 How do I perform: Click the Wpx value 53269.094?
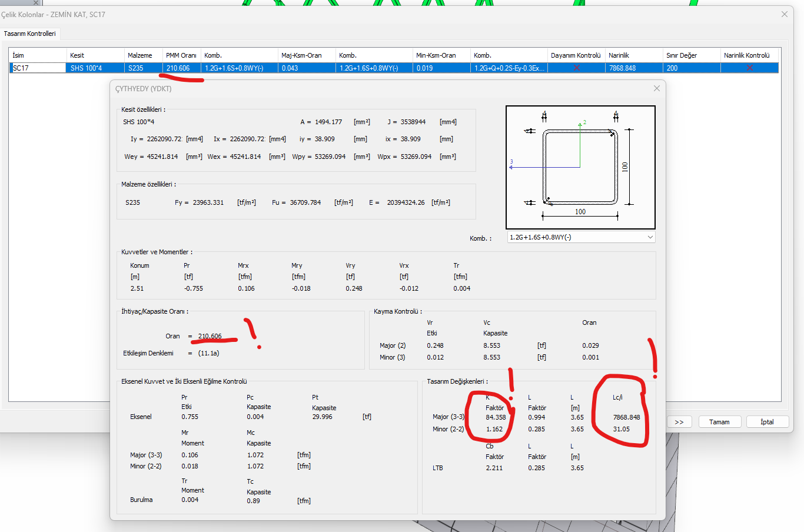tap(416, 157)
